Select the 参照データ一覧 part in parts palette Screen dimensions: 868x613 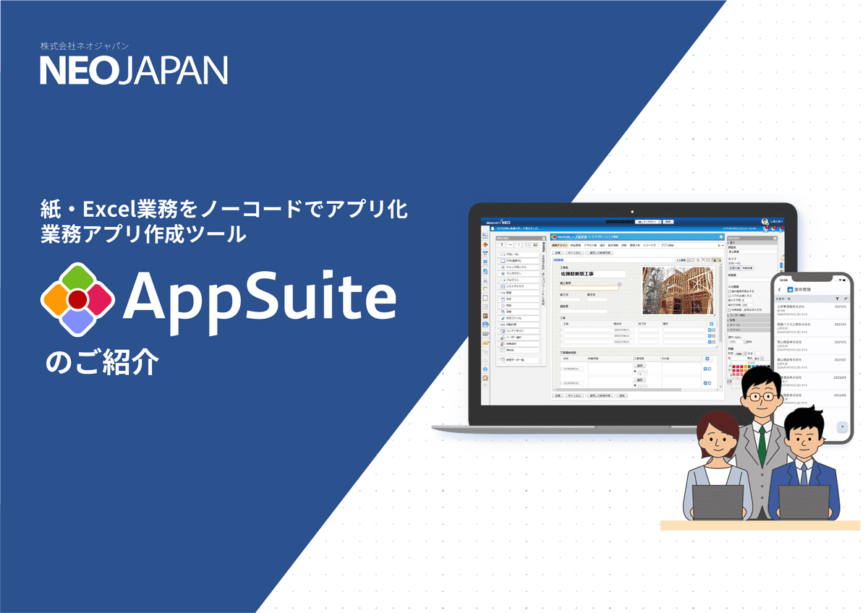(x=519, y=360)
